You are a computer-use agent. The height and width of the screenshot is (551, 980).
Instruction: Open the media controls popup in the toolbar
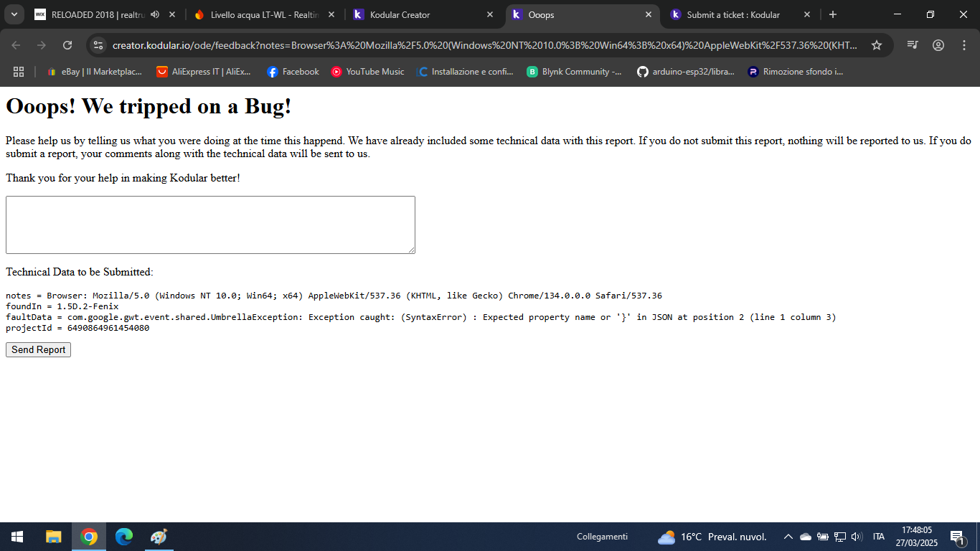click(x=913, y=44)
